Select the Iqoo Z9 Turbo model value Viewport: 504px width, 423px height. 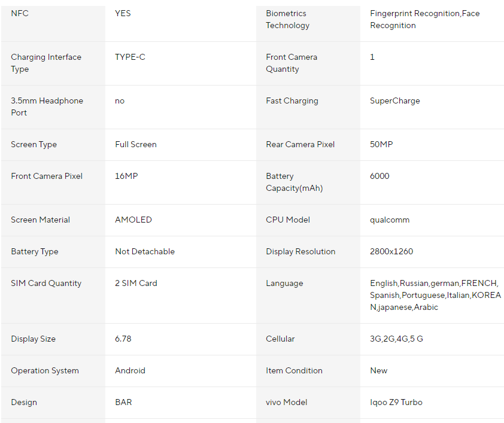pos(396,402)
